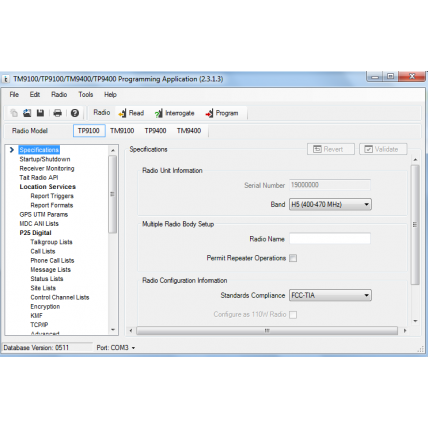Toggle Permit Repeater Operations checkbox
Screen dimensions: 428x428
pyautogui.click(x=293, y=258)
